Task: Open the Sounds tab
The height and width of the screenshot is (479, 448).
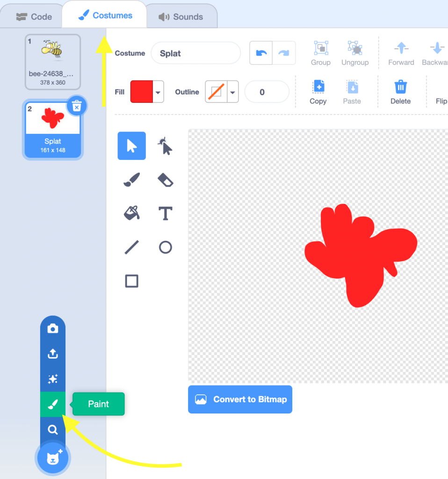Action: click(181, 17)
